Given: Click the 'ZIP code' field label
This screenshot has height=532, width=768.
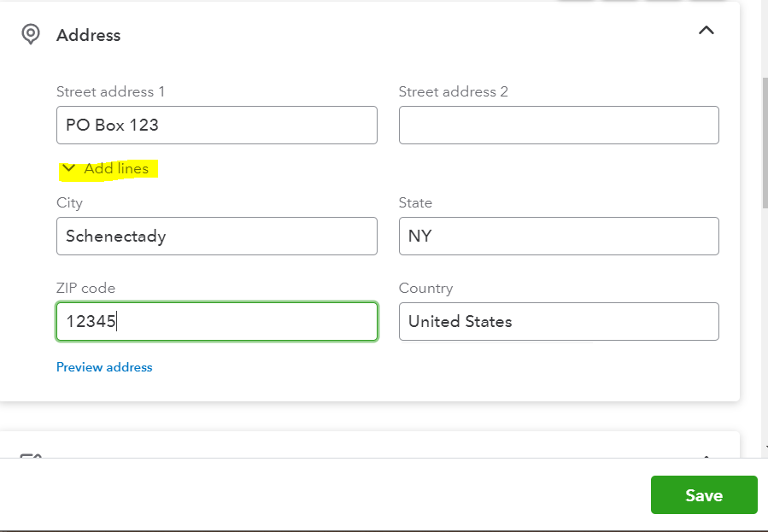Looking at the screenshot, I should click(x=85, y=288).
